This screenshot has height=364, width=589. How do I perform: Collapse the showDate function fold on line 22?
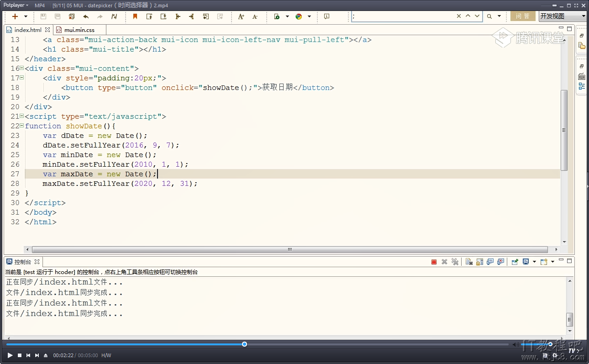[21, 126]
